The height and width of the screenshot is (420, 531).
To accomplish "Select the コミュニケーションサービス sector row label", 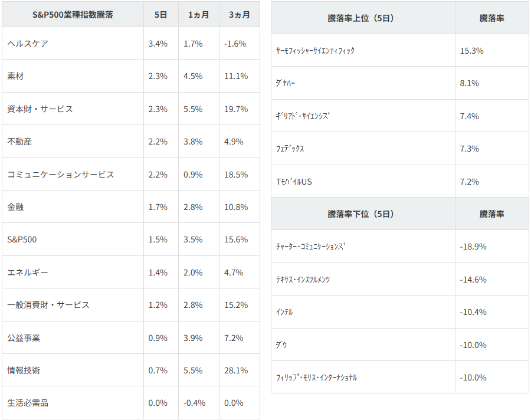I will (61, 175).
